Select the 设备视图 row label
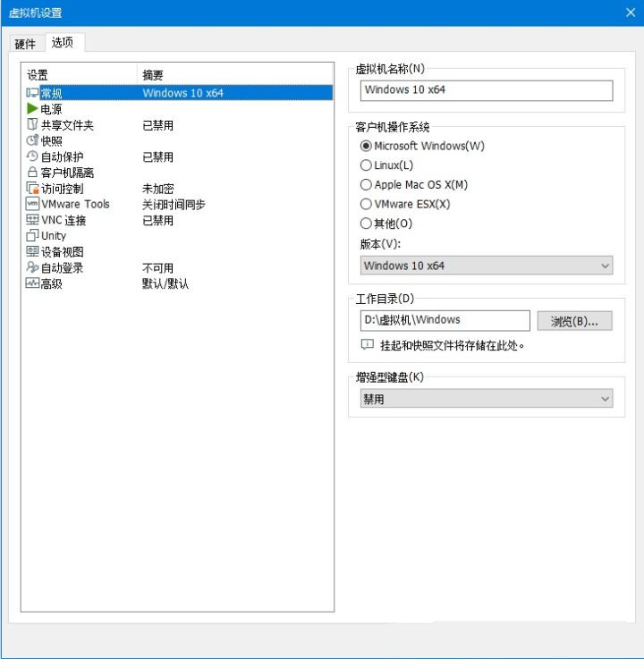644x659 pixels. [63, 252]
